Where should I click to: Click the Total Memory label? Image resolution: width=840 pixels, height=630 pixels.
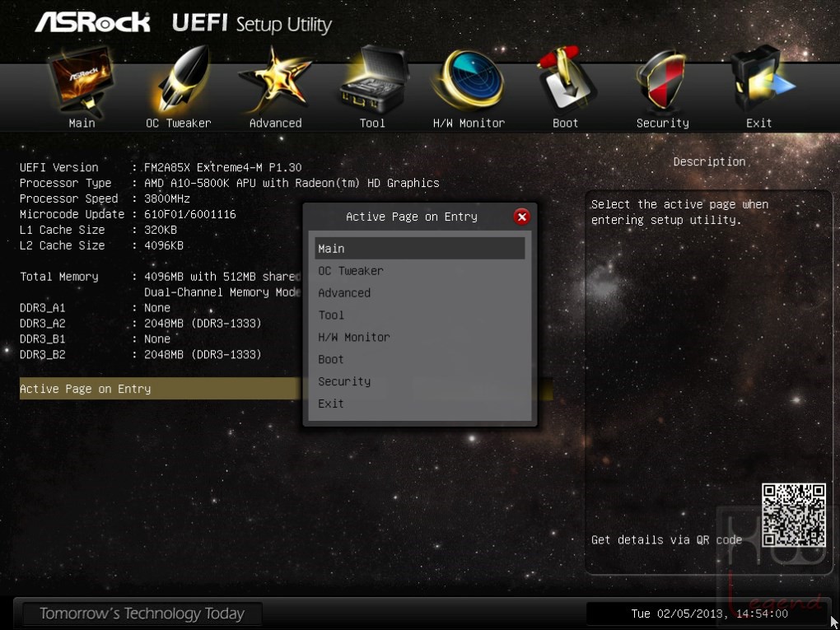click(59, 277)
